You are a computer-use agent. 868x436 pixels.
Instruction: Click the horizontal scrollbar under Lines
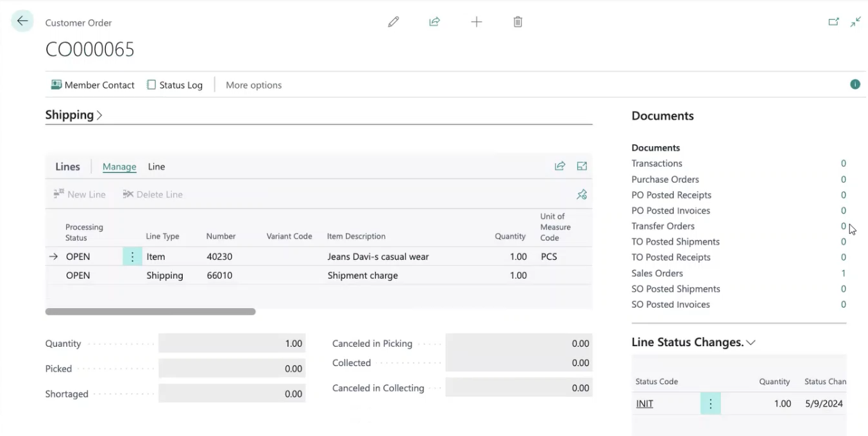click(150, 312)
